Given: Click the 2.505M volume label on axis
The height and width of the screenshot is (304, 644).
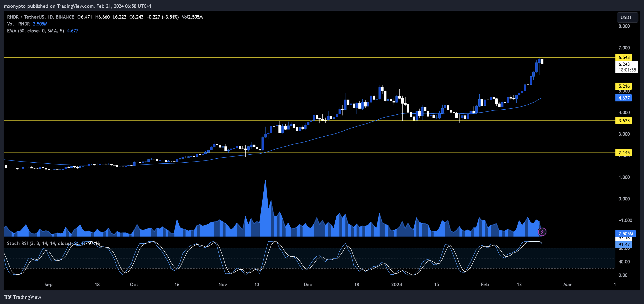Looking at the screenshot, I should (x=626, y=234).
